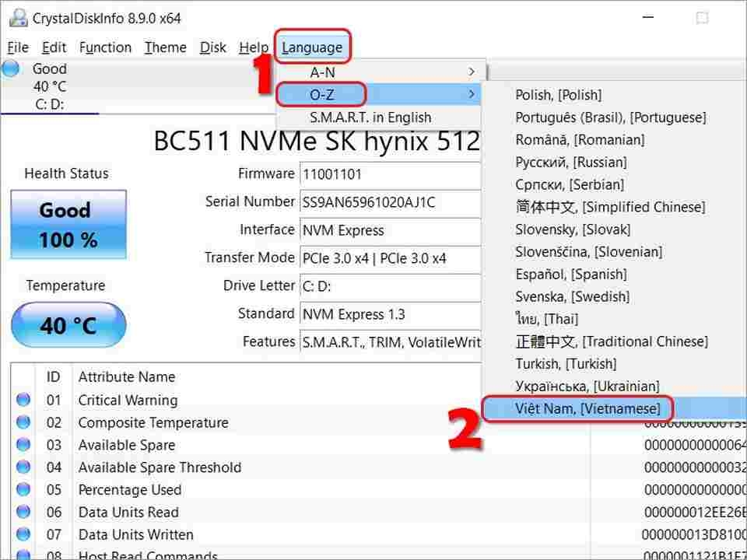Viewport: 747px width, 560px height.
Task: Open the Help menu
Action: click(x=254, y=47)
